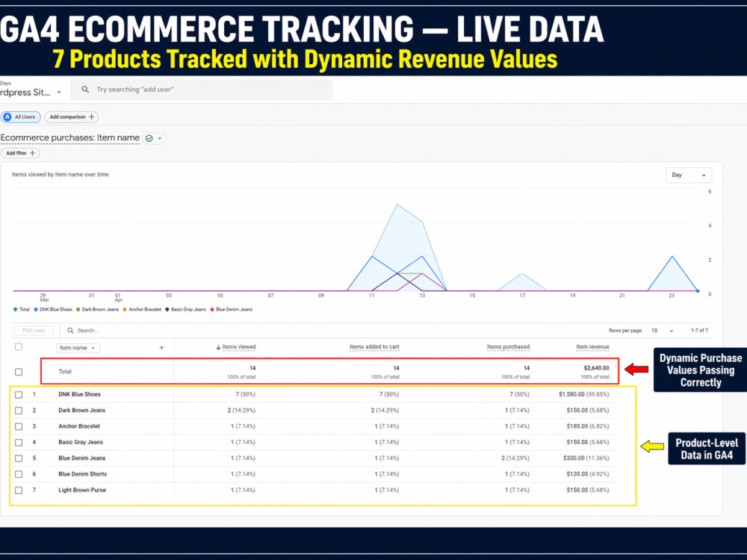This screenshot has height=560, width=747.
Task: Click the table search magnifier icon
Action: click(70, 331)
